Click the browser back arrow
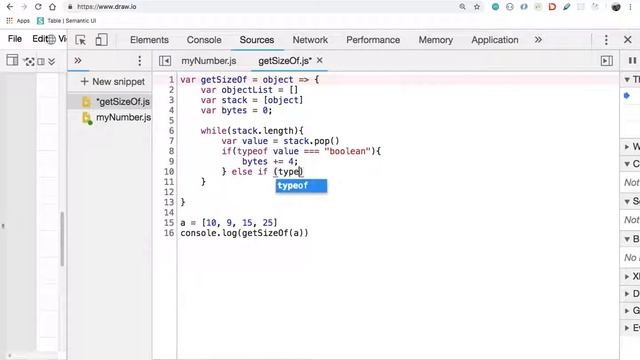This screenshot has width=640, height=360. (x=10, y=7)
